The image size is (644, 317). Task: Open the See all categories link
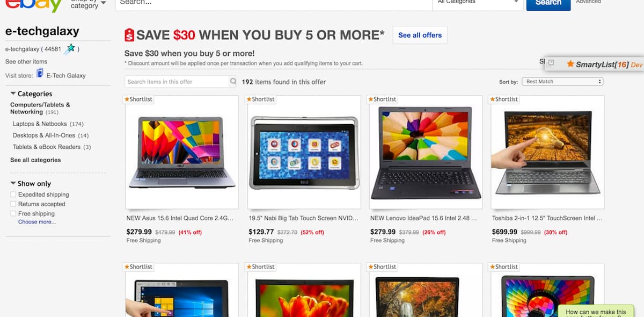[x=35, y=160]
